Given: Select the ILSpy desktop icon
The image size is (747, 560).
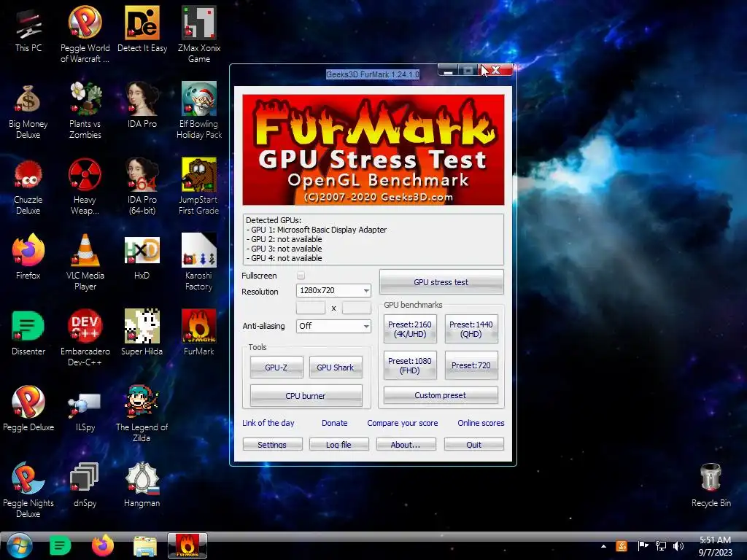Looking at the screenshot, I should click(x=85, y=413).
